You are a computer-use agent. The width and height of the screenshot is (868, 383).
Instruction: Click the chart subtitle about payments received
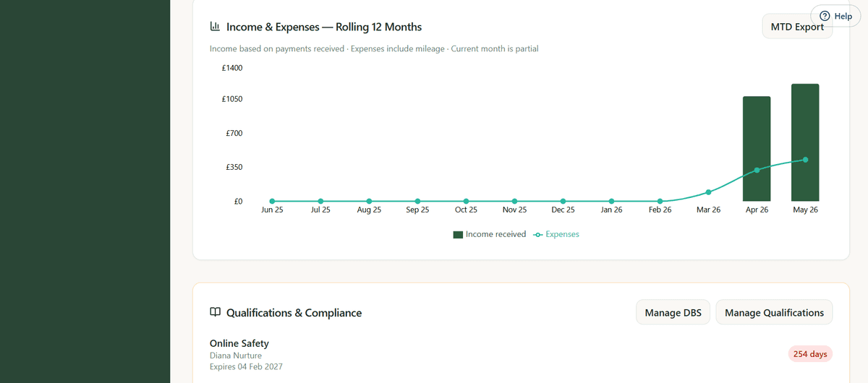pos(374,48)
